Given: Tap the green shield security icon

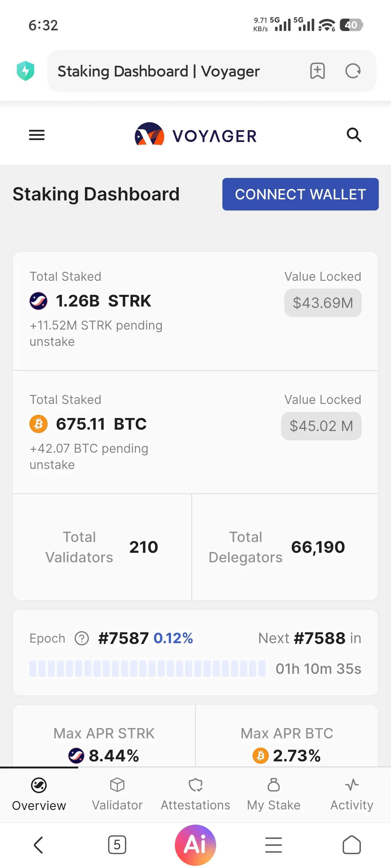Looking at the screenshot, I should click(x=26, y=71).
